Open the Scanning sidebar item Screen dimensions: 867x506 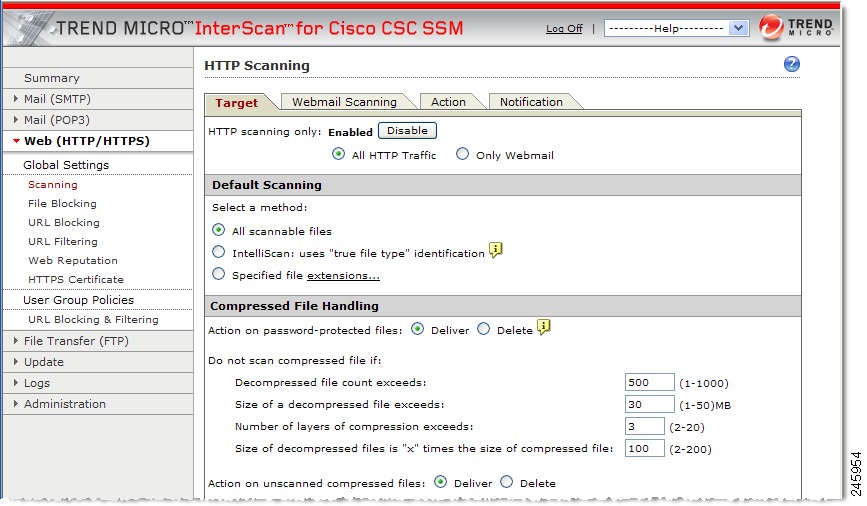pos(53,185)
